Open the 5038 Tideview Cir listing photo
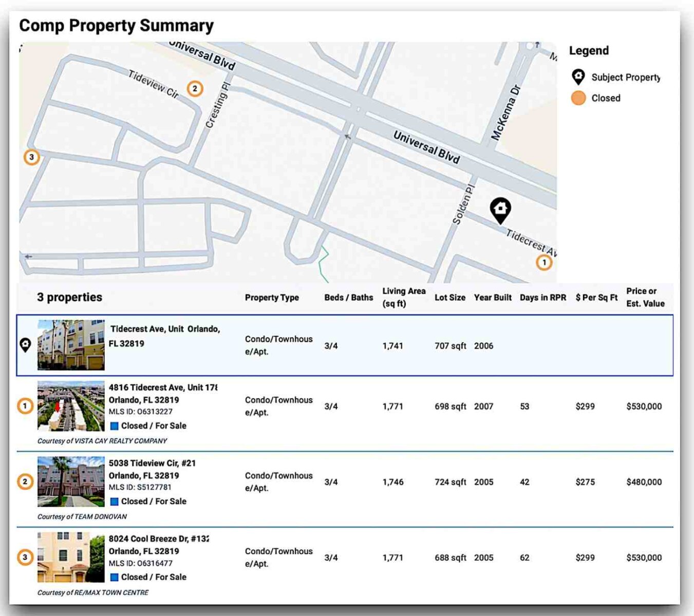The height and width of the screenshot is (616, 694). click(71, 482)
